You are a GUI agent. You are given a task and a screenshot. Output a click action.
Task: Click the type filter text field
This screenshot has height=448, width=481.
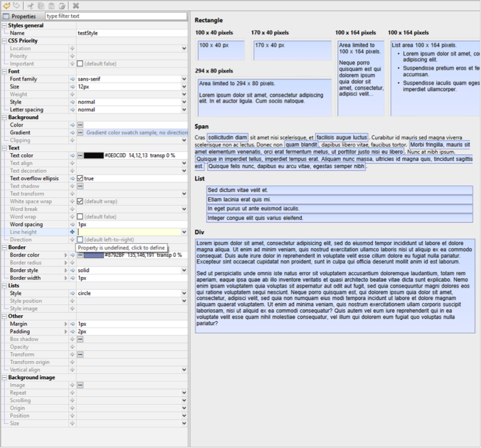[115, 16]
